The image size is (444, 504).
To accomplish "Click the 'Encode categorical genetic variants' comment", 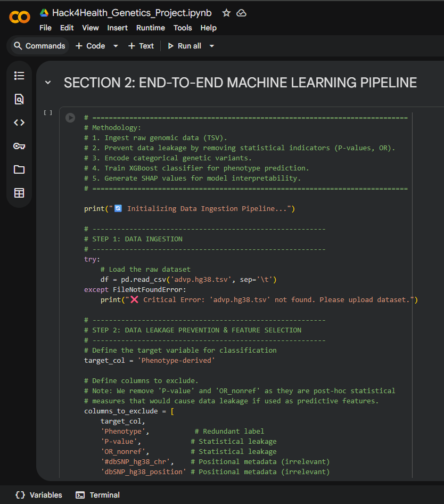I will coord(168,158).
